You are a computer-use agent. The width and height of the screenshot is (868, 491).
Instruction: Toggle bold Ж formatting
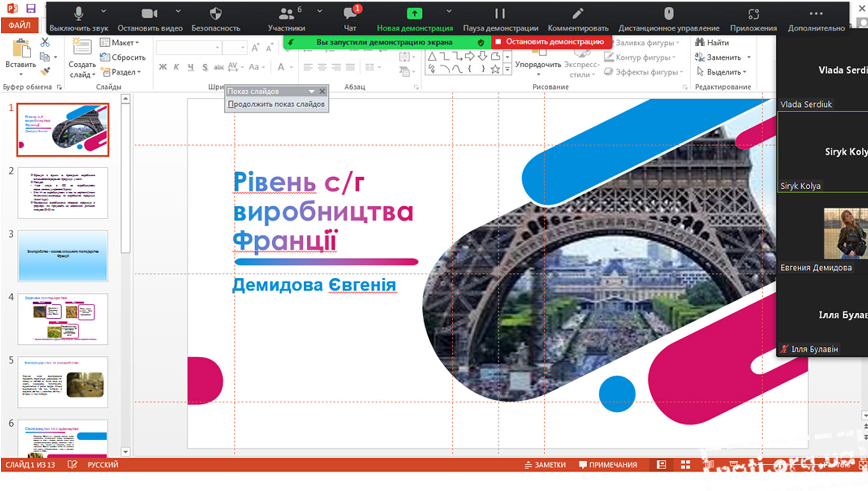click(163, 67)
